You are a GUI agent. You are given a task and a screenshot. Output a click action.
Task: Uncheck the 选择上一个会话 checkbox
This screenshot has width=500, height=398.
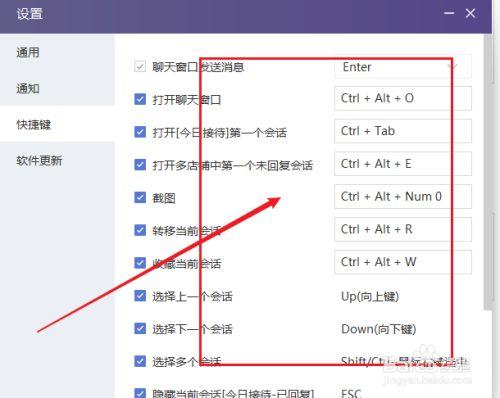click(140, 295)
